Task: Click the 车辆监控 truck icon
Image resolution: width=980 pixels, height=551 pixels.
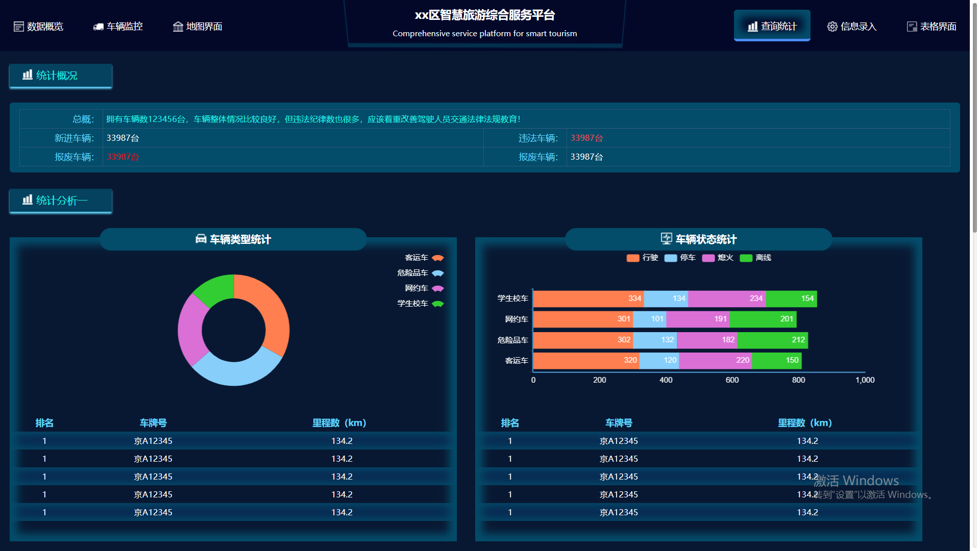Action: tap(99, 27)
